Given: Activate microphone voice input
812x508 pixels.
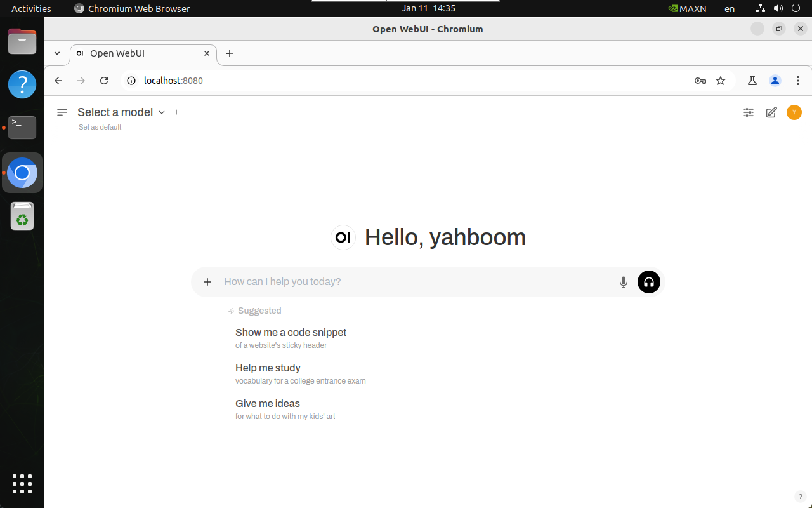Looking at the screenshot, I should [x=624, y=282].
